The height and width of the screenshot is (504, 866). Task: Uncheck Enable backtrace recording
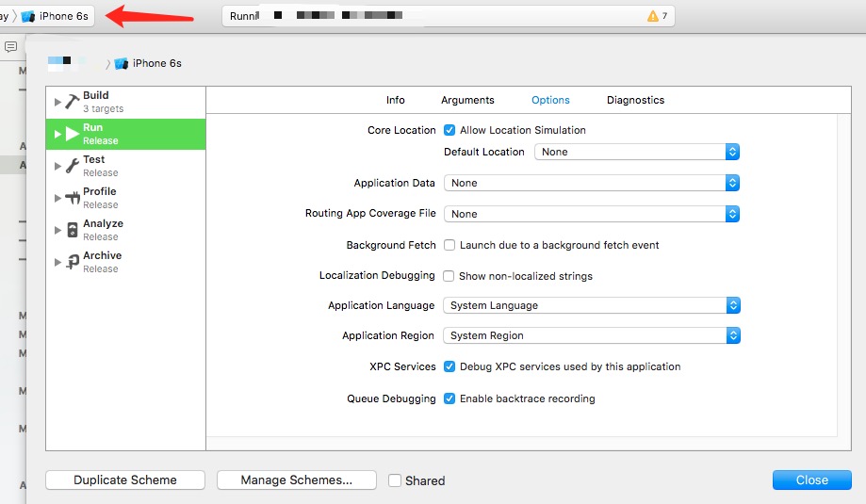(449, 398)
